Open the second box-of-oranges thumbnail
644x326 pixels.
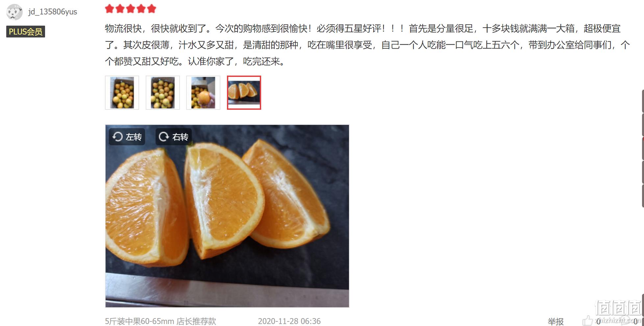(163, 93)
